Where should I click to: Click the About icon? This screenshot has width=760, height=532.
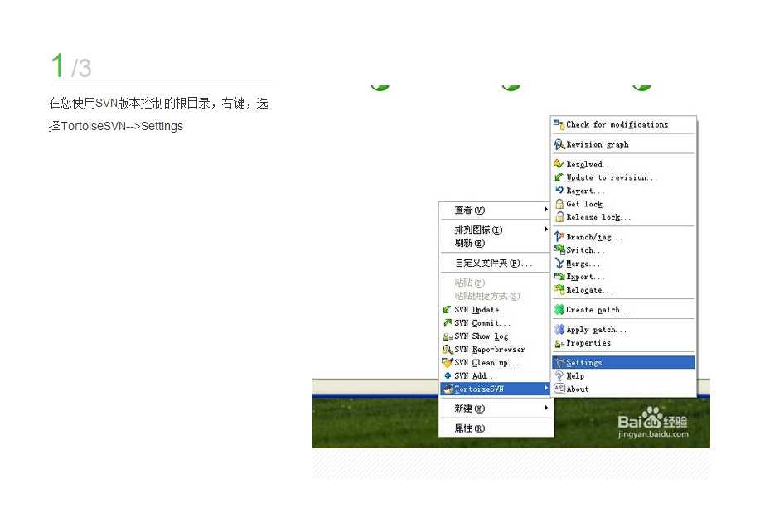pyautogui.click(x=559, y=389)
